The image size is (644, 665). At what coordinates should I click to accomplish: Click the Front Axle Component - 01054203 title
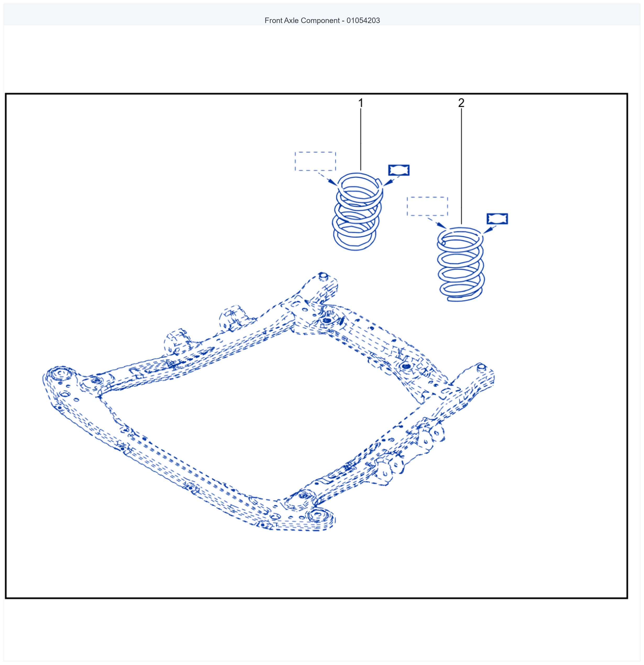coord(322,20)
